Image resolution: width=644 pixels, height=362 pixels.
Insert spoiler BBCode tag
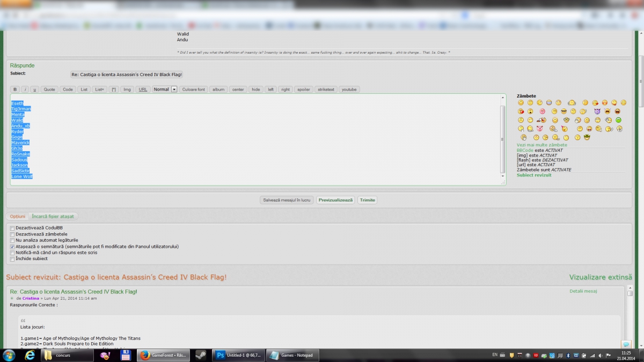304,90
